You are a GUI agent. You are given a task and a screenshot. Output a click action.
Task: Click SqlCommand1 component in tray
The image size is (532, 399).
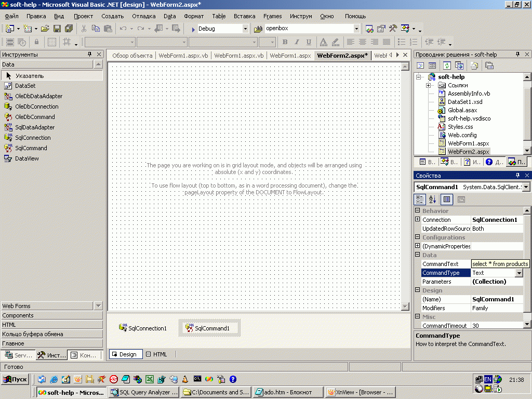tap(209, 328)
